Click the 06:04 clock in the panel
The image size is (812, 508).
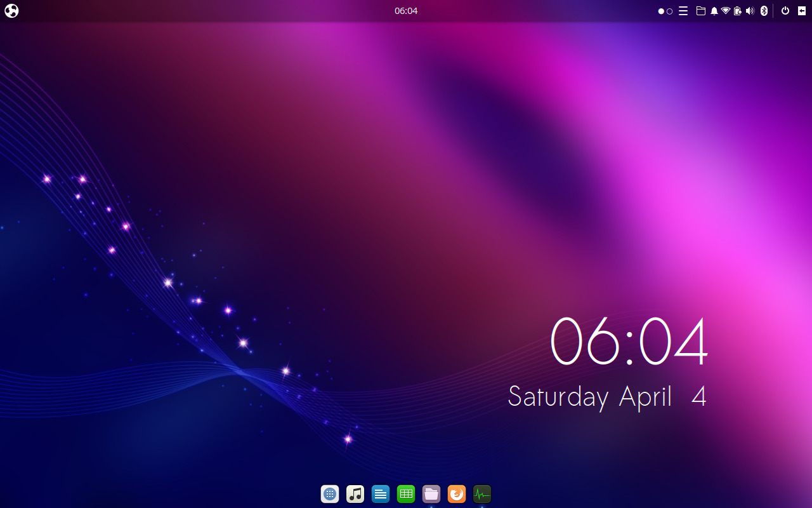point(406,10)
